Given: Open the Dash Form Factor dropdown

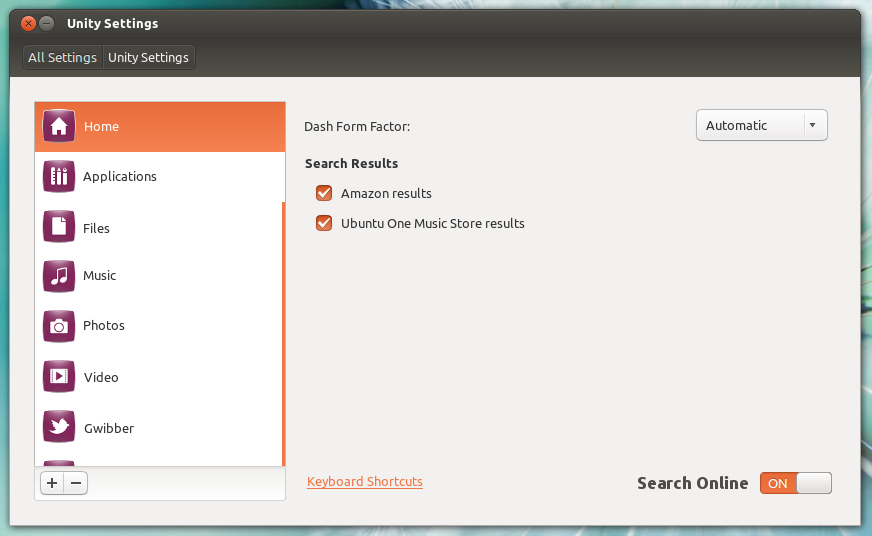Looking at the screenshot, I should click(x=761, y=125).
